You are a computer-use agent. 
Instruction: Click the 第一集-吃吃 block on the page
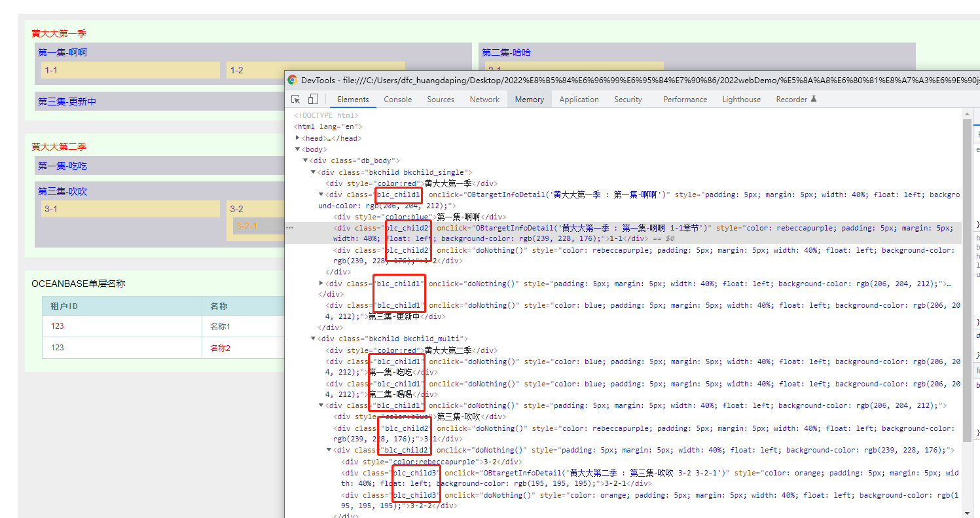[x=160, y=166]
